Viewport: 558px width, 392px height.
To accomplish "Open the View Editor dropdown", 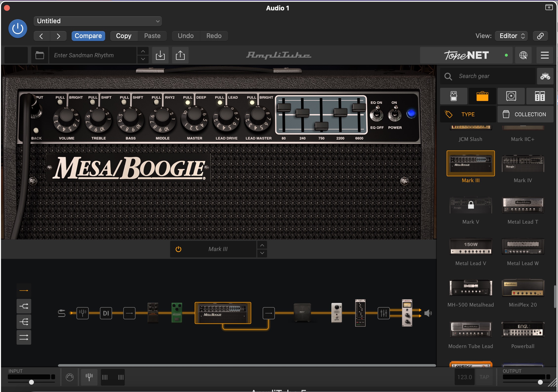I will (x=511, y=36).
